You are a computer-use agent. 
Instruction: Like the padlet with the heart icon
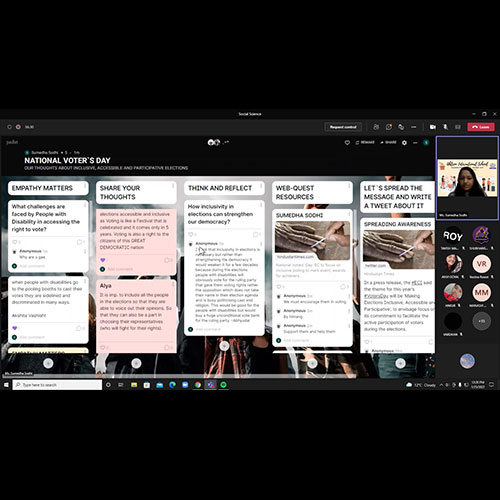point(347,143)
